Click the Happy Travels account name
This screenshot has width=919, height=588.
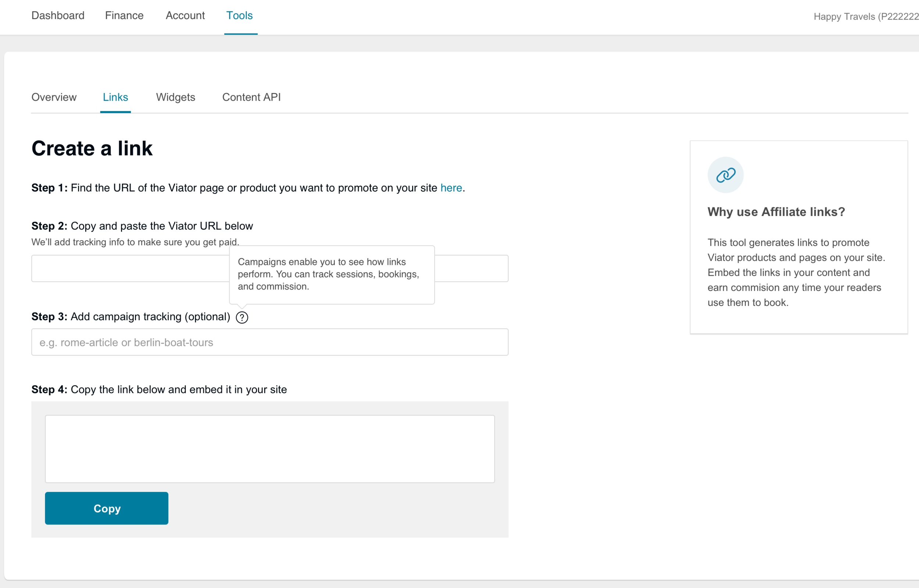[865, 17]
